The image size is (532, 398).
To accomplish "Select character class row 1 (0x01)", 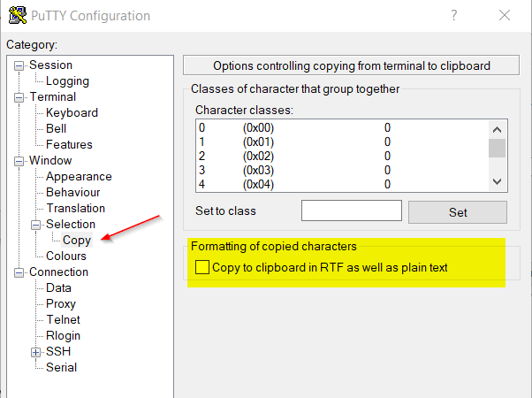I will coord(342,142).
